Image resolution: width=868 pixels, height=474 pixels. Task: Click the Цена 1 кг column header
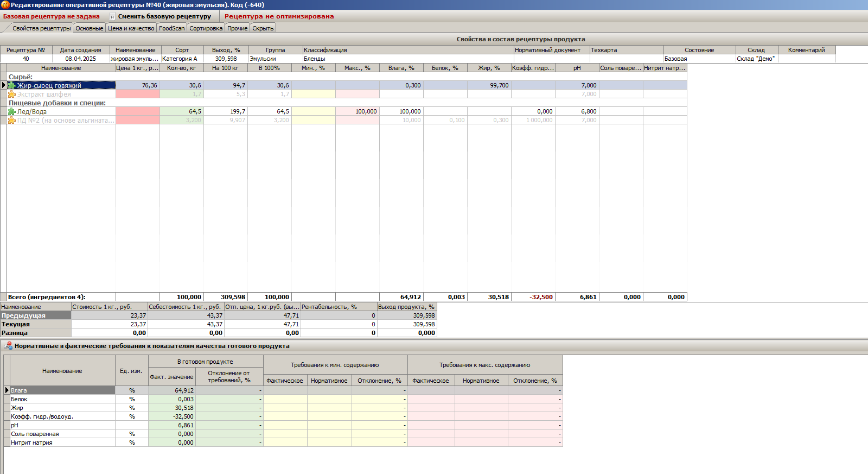(137, 68)
